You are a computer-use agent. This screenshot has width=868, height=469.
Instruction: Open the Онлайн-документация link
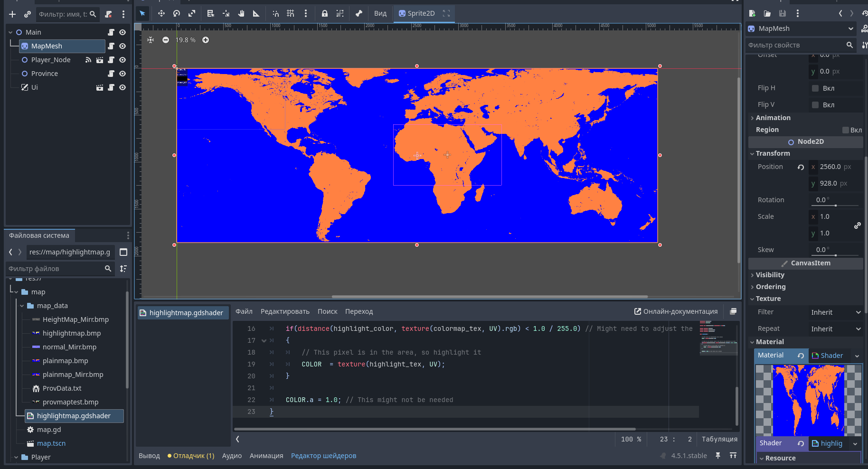[676, 311]
